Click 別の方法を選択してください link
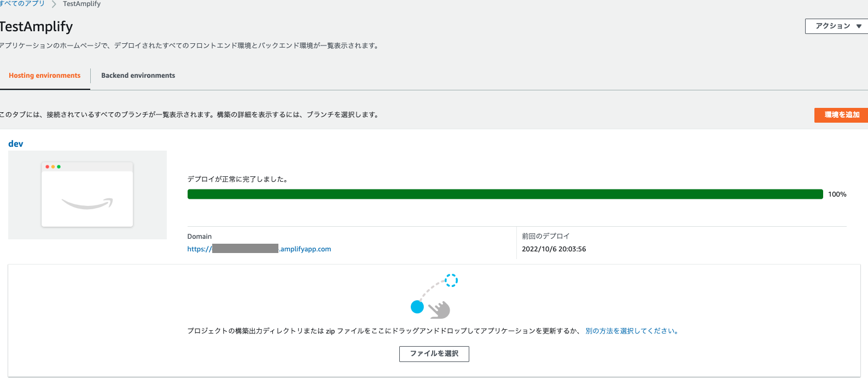This screenshot has height=385, width=868. click(632, 331)
